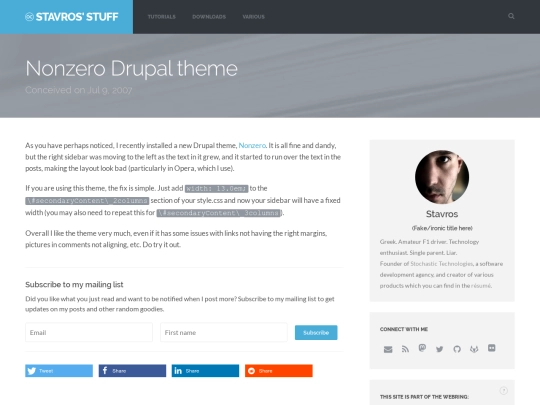This screenshot has height=405, width=540.
Task: Click the '(Fake/ironic title here)' text
Action: [442, 228]
